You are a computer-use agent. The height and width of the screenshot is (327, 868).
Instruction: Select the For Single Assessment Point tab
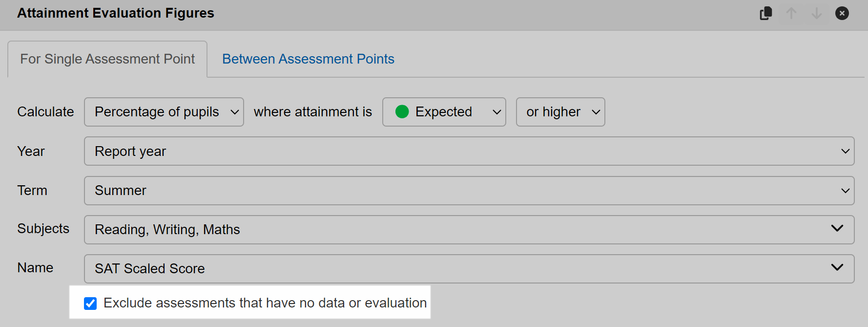click(x=107, y=59)
